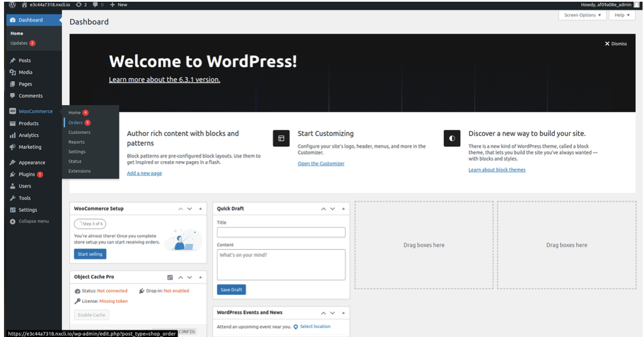
Task: Open Status in WooCommerce submenu
Action: click(75, 162)
